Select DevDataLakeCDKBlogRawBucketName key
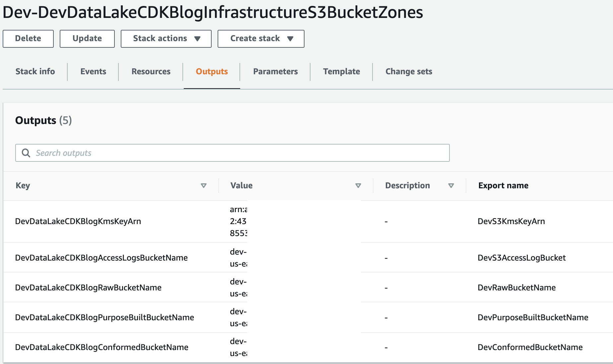This screenshot has width=613, height=364. pyautogui.click(x=88, y=288)
